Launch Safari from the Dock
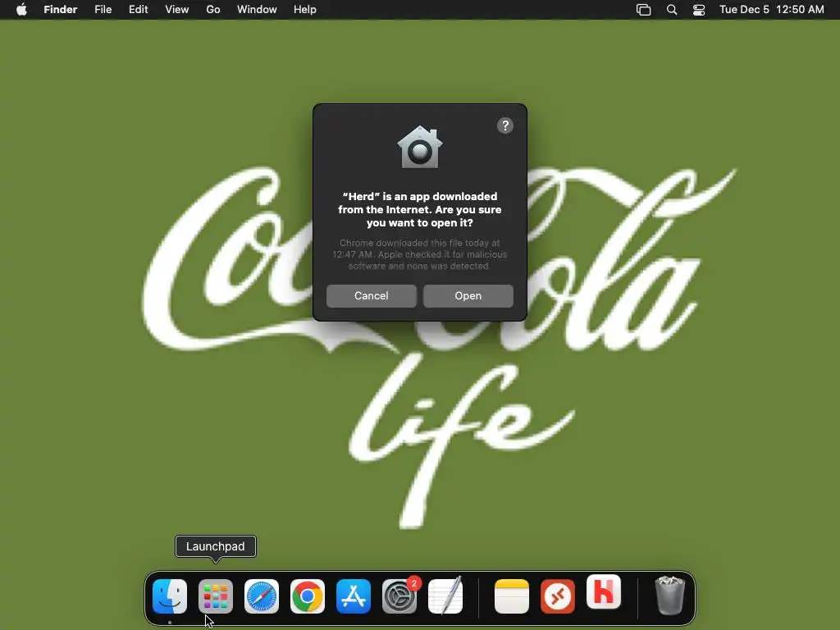This screenshot has width=840, height=630. [x=262, y=596]
